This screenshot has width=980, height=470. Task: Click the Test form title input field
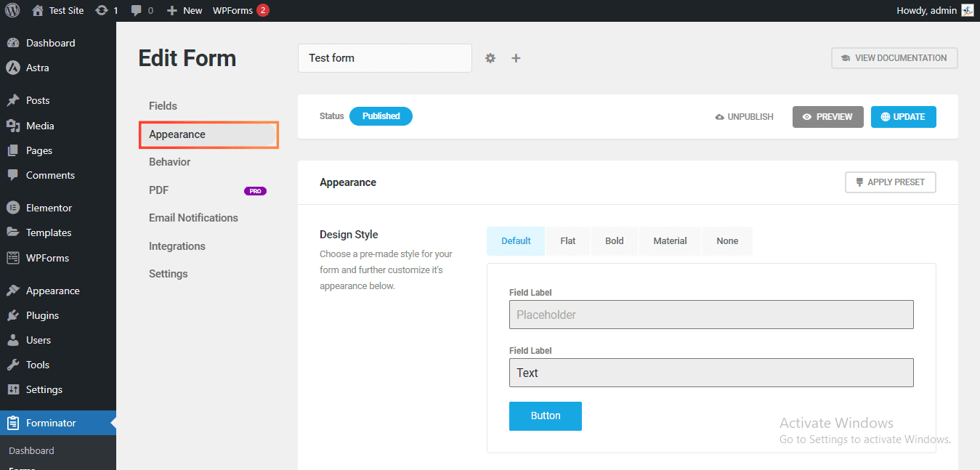click(384, 57)
